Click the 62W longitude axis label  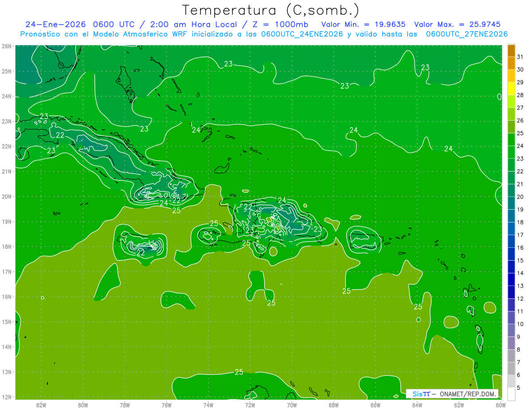coord(459,404)
